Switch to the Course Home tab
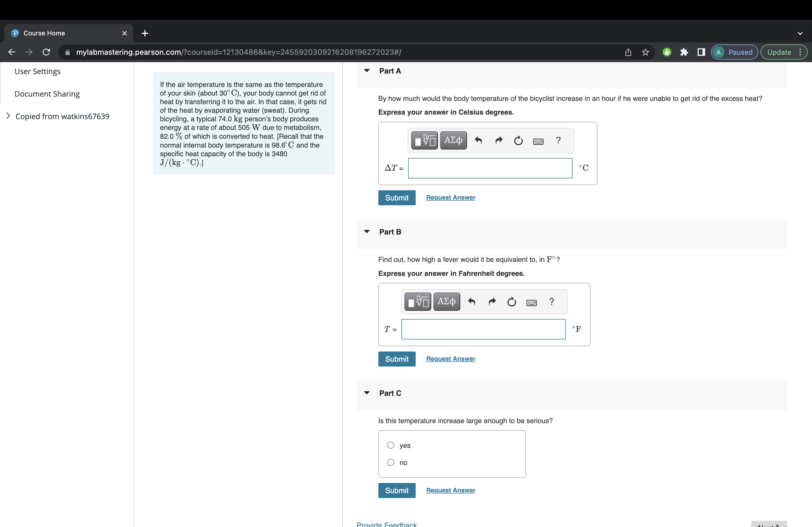The image size is (812, 527). (x=44, y=33)
